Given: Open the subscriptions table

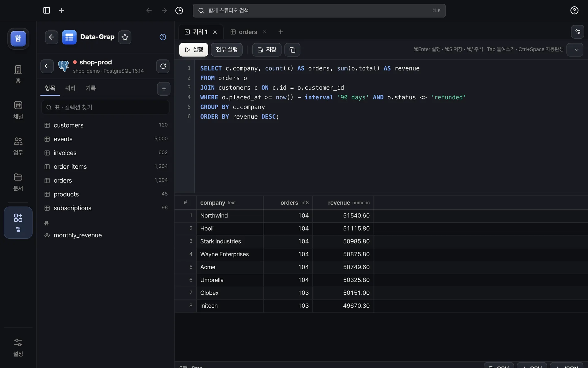Looking at the screenshot, I should click(x=105, y=208).
